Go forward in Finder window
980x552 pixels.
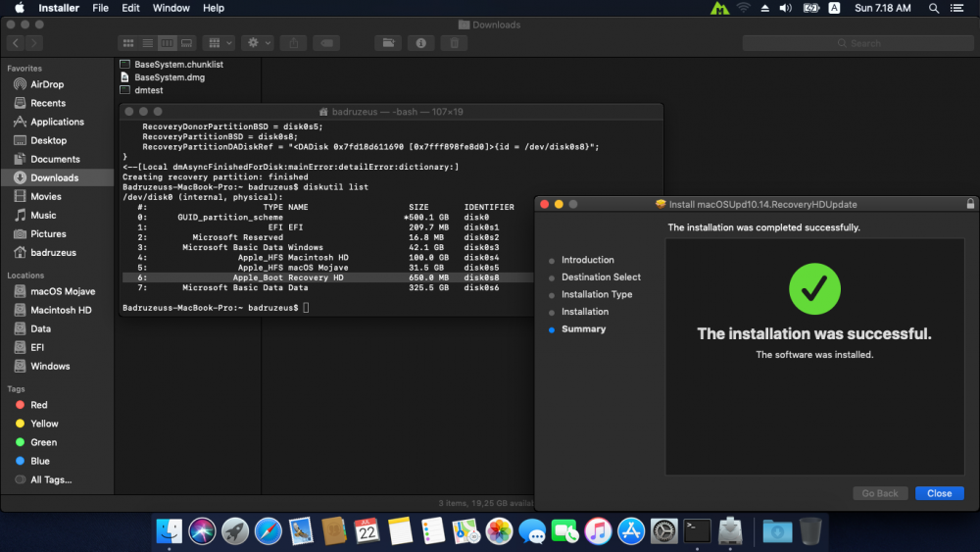34,43
